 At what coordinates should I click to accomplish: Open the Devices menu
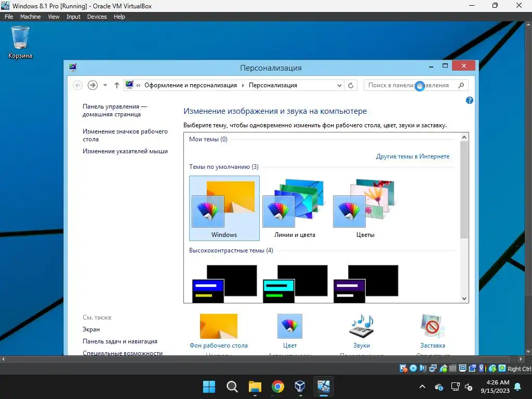(x=97, y=17)
